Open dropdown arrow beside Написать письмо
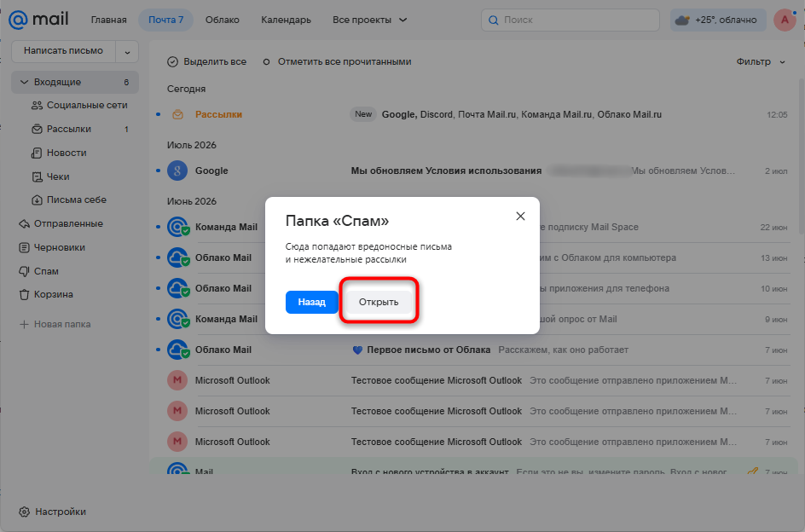The image size is (805, 532). [x=127, y=51]
